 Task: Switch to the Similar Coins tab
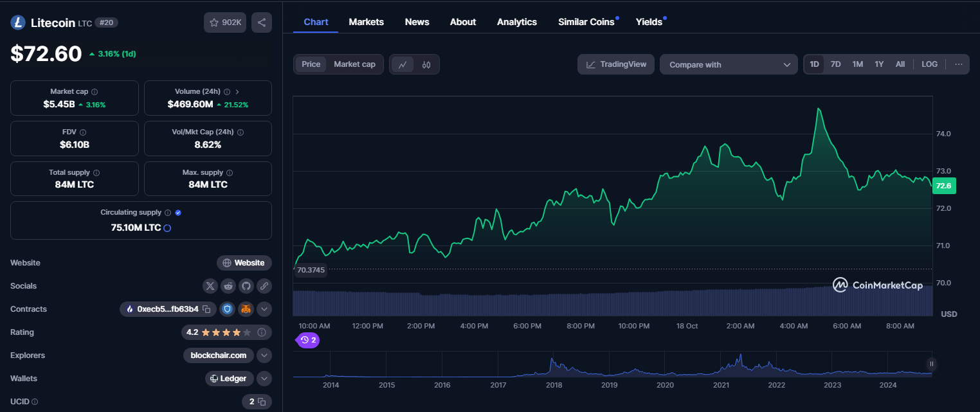click(586, 22)
